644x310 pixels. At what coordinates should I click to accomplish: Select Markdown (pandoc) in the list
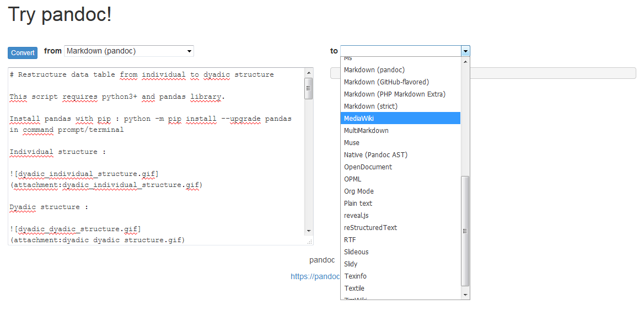[x=400, y=70]
